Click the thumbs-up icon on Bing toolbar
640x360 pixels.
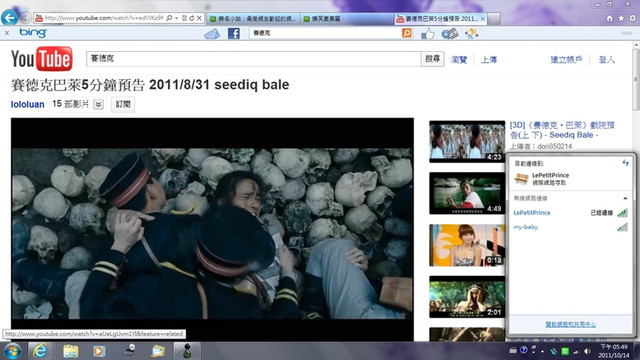(427, 33)
